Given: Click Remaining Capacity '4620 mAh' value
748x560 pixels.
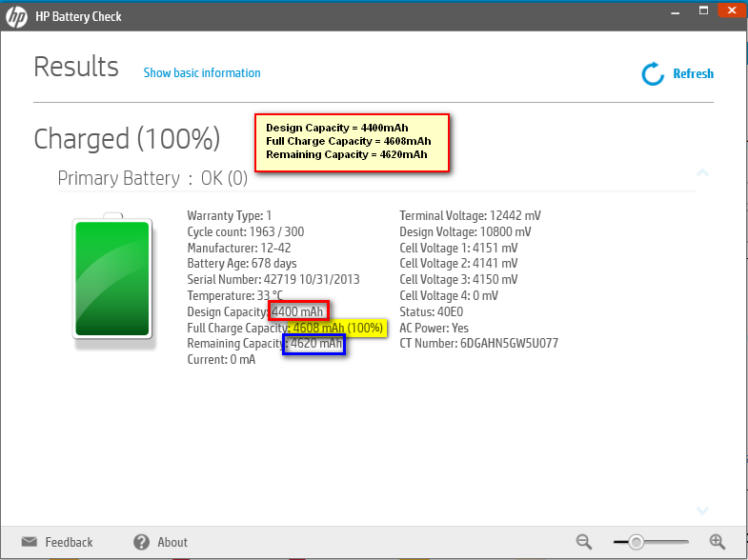Looking at the screenshot, I should click(x=316, y=344).
